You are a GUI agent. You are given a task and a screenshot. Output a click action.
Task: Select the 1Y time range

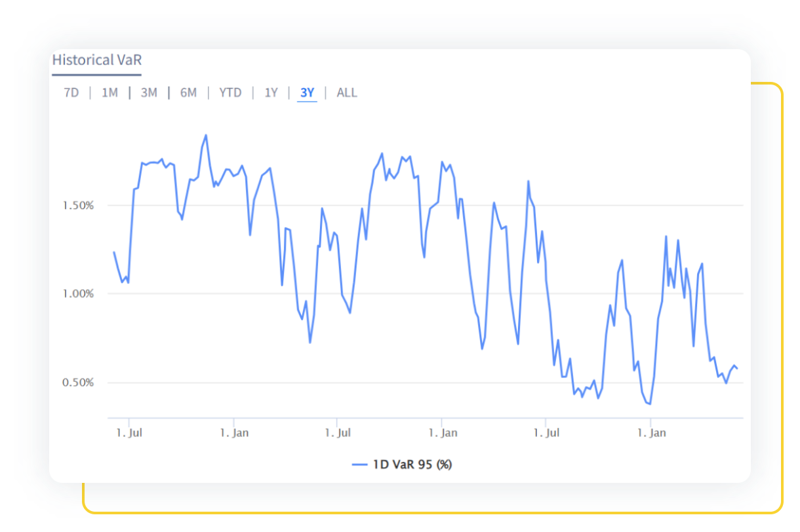271,92
